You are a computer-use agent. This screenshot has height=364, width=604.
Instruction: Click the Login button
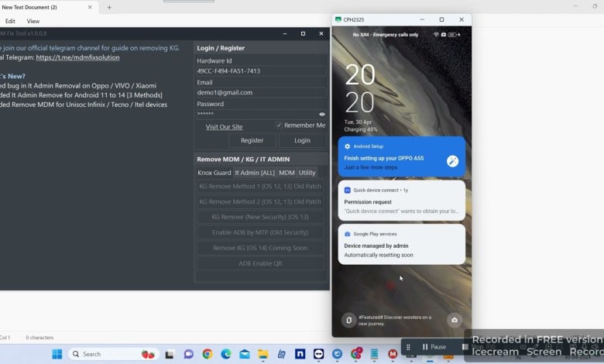(x=302, y=141)
